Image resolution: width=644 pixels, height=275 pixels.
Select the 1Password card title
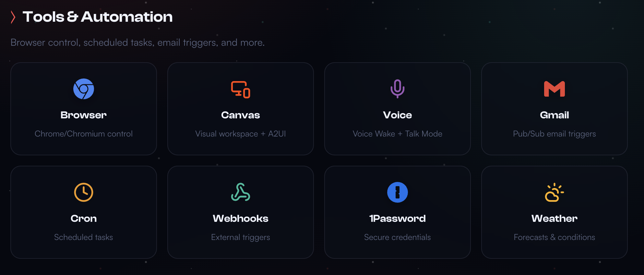click(x=398, y=219)
